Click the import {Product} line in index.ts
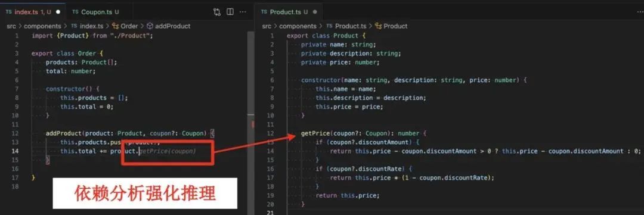644x215 pixels. (x=92, y=36)
